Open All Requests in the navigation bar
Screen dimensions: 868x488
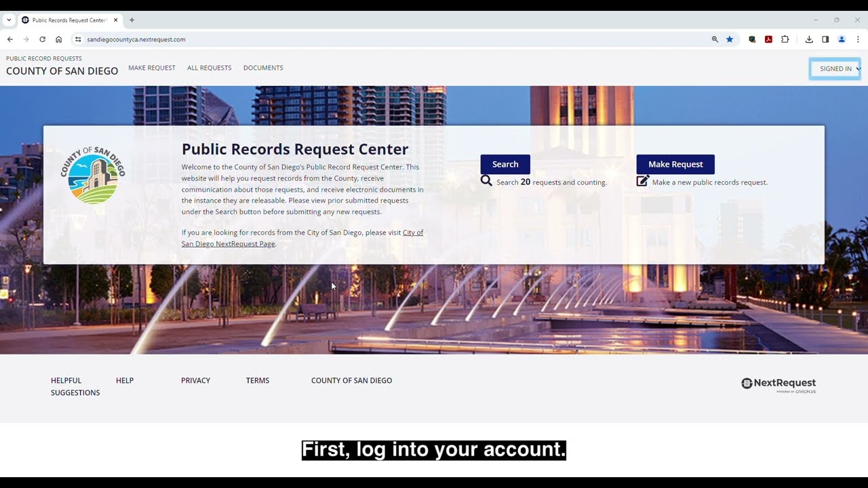pyautogui.click(x=210, y=68)
